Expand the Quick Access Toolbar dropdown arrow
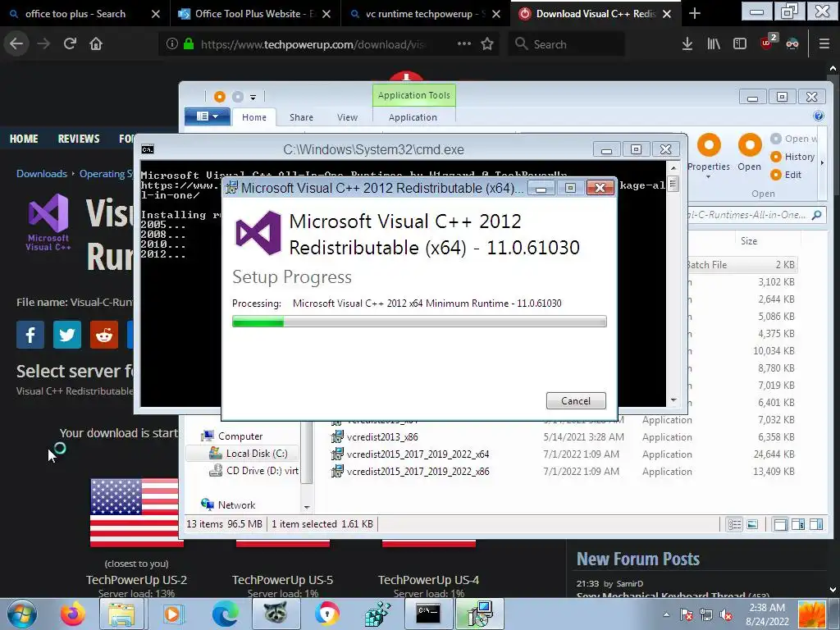The image size is (840, 630). 253,97
